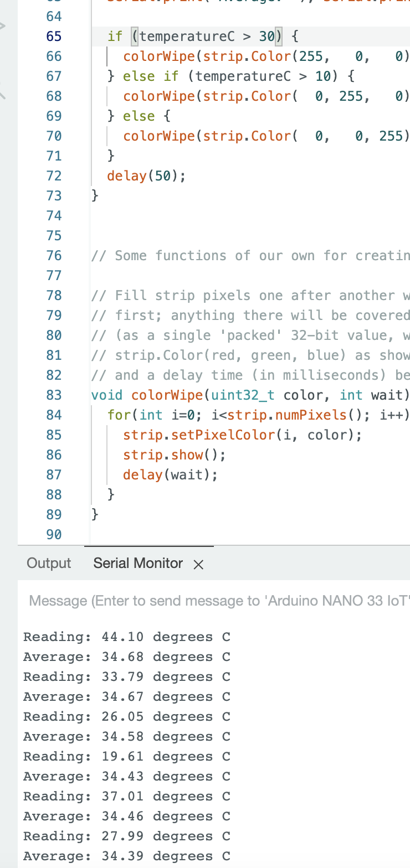The image size is (410, 868).
Task: Open the Debug panel from the sidebar
Action: point(3,25)
